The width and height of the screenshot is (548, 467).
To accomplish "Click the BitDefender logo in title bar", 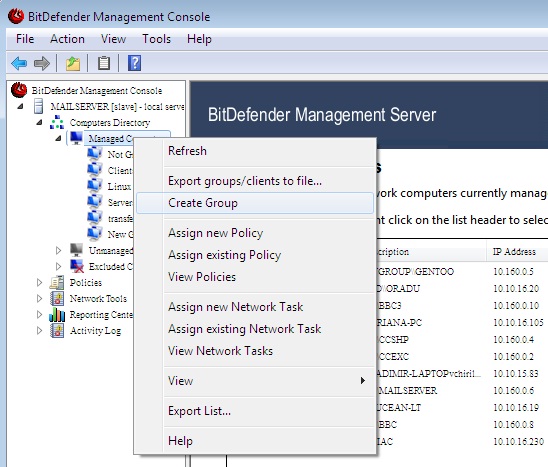I will point(16,16).
